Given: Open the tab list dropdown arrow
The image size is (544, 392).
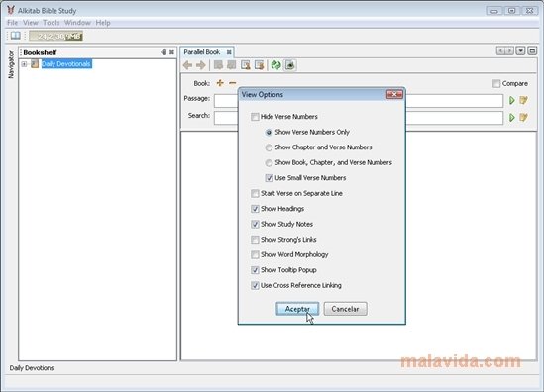Looking at the screenshot, I should pos(520,51).
